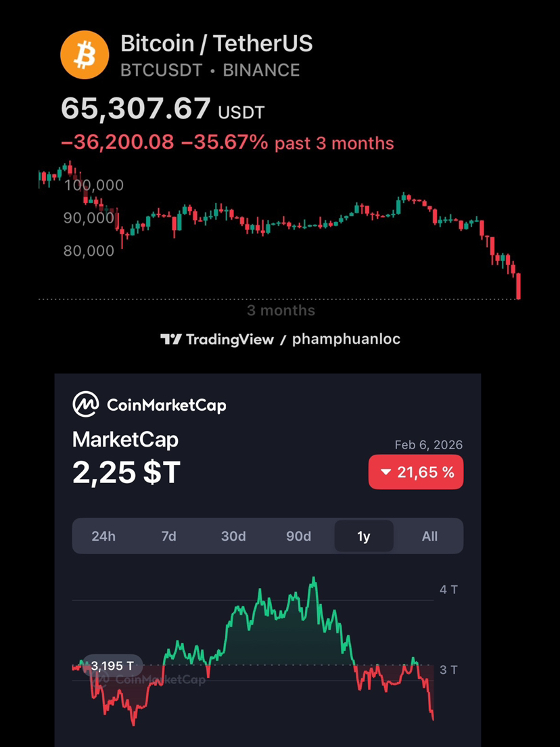The height and width of the screenshot is (747, 560).
Task: Switch to the 90d time range
Action: click(x=298, y=536)
